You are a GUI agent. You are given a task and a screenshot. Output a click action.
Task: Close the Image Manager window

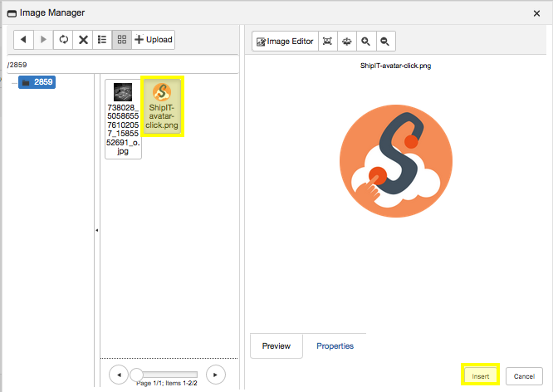(536, 13)
